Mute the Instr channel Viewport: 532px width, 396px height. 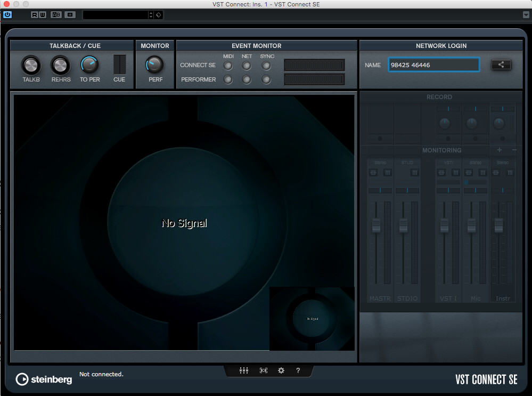510,173
